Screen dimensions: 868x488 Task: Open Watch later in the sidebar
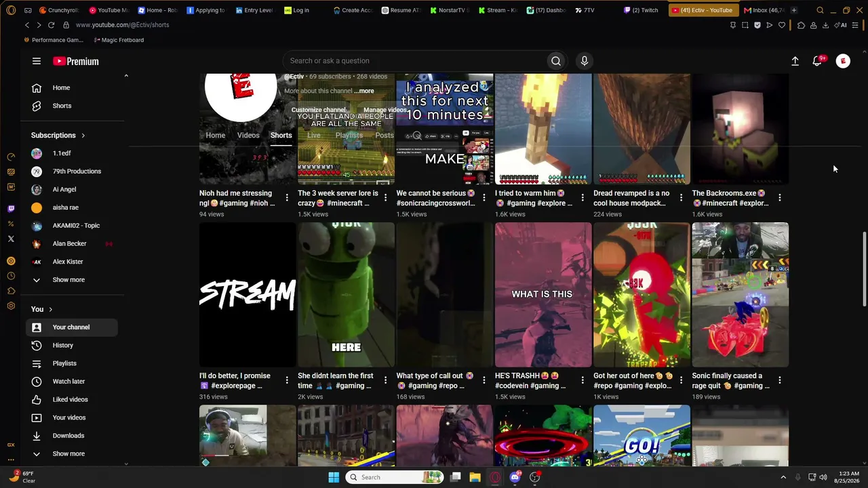coord(72,382)
